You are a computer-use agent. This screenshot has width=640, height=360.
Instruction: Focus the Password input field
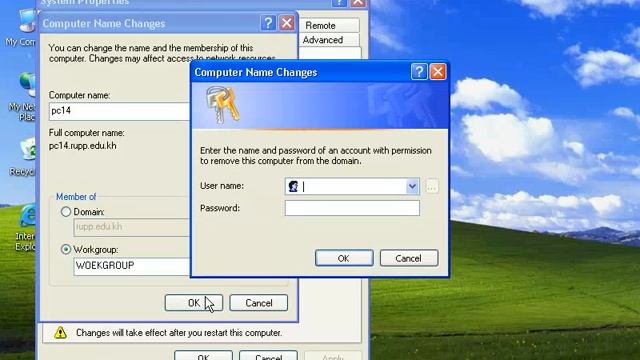click(x=352, y=208)
